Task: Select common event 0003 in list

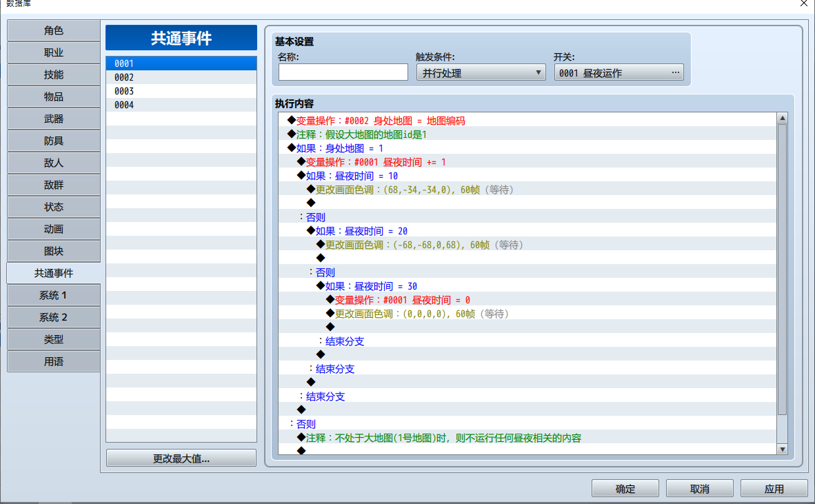Action: pos(181,91)
